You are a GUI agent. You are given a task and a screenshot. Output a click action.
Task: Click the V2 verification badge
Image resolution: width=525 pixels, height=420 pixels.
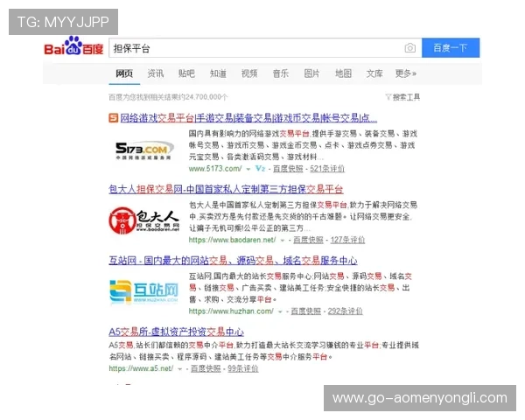pyautogui.click(x=260, y=169)
